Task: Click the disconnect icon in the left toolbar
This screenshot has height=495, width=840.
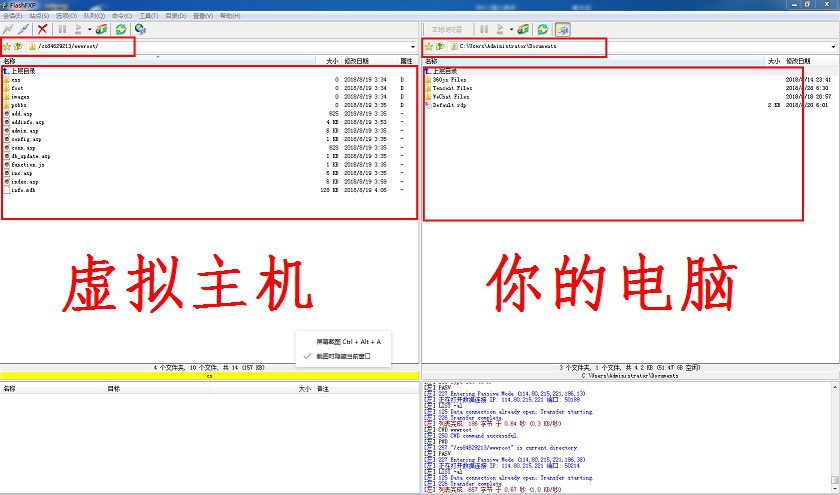Action: coord(22,30)
